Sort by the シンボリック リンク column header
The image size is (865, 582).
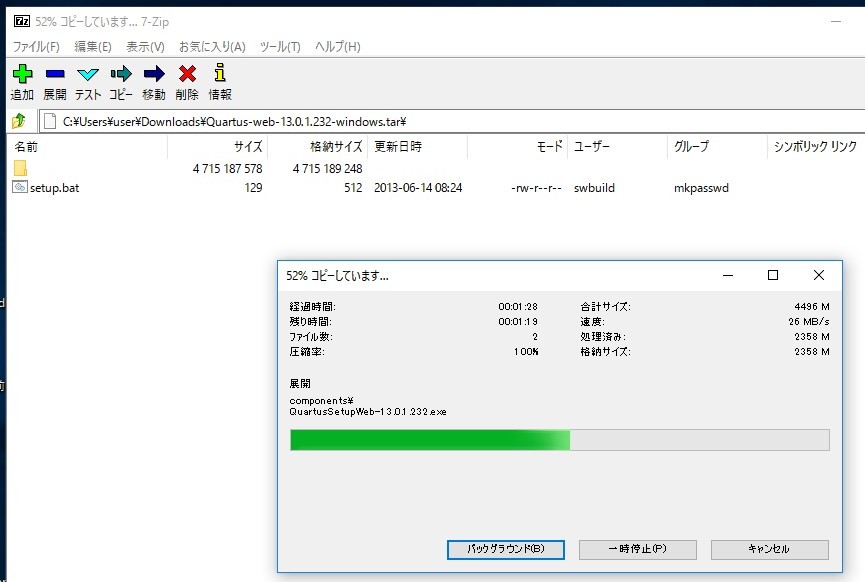(816, 147)
